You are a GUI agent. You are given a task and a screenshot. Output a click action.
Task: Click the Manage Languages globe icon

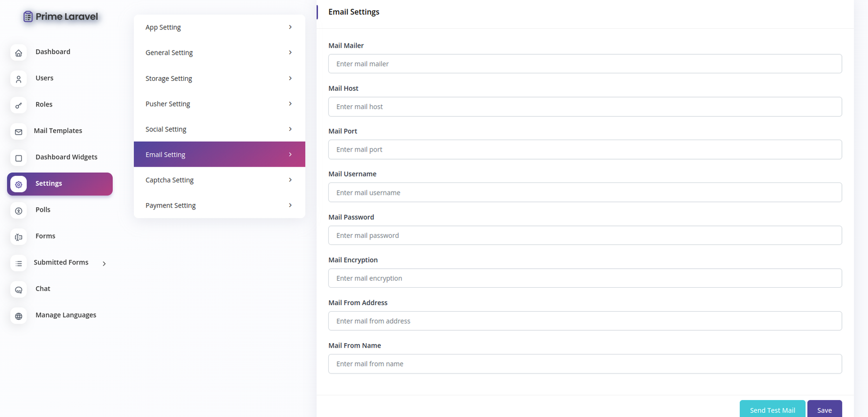18,316
